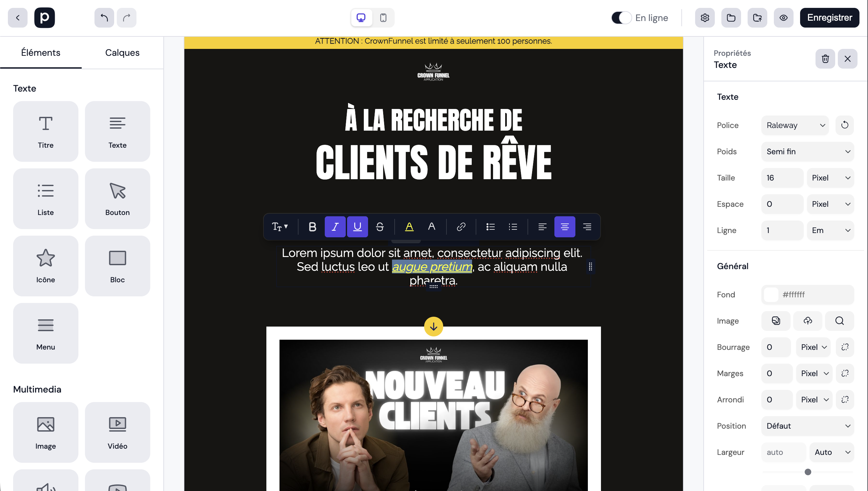Click the Enregistrer button
This screenshot has height=491, width=868.
829,17
